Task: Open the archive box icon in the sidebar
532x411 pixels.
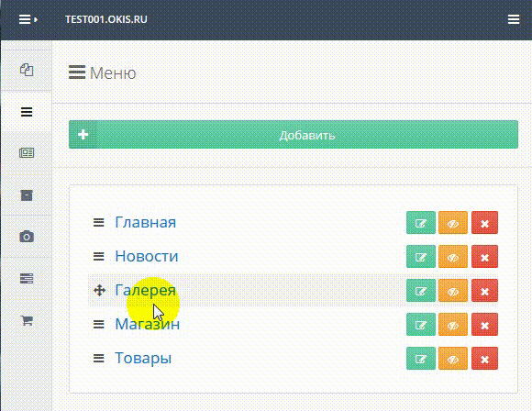Action: 27,195
